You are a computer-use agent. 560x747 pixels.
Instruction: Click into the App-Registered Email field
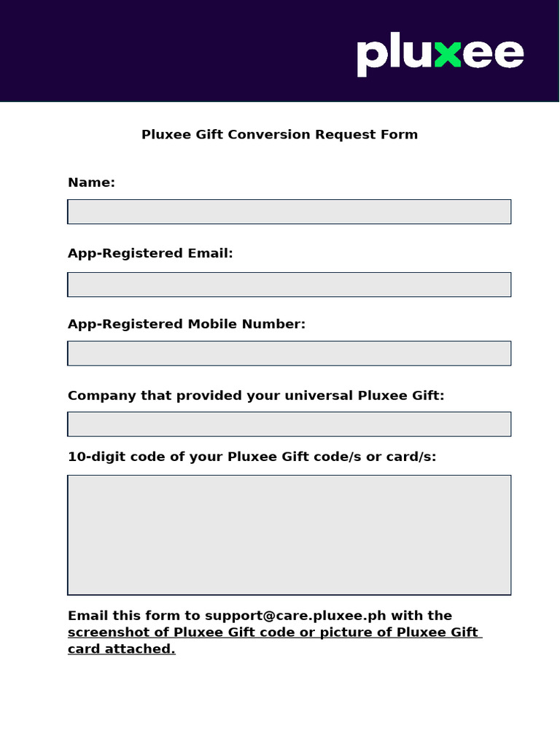click(289, 285)
